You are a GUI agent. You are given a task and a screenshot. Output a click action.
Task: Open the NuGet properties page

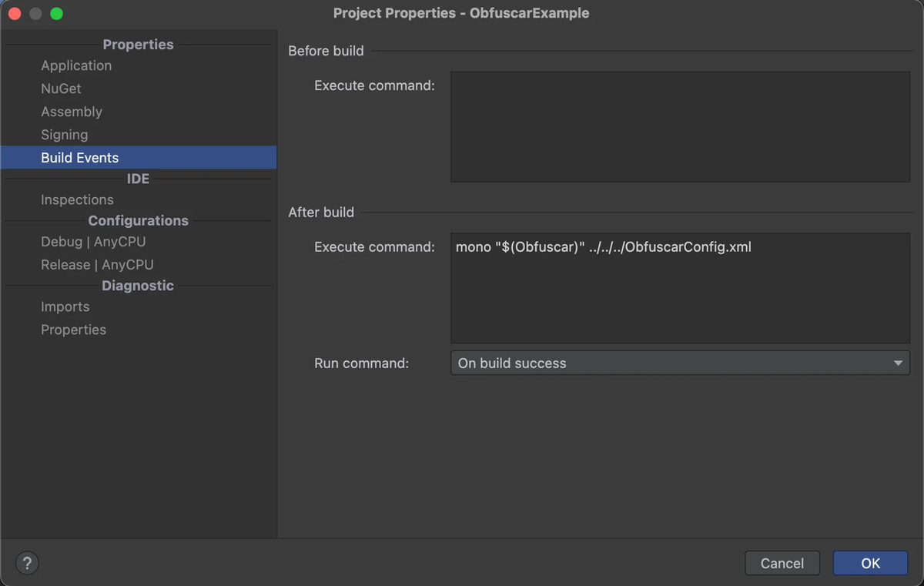pos(61,89)
